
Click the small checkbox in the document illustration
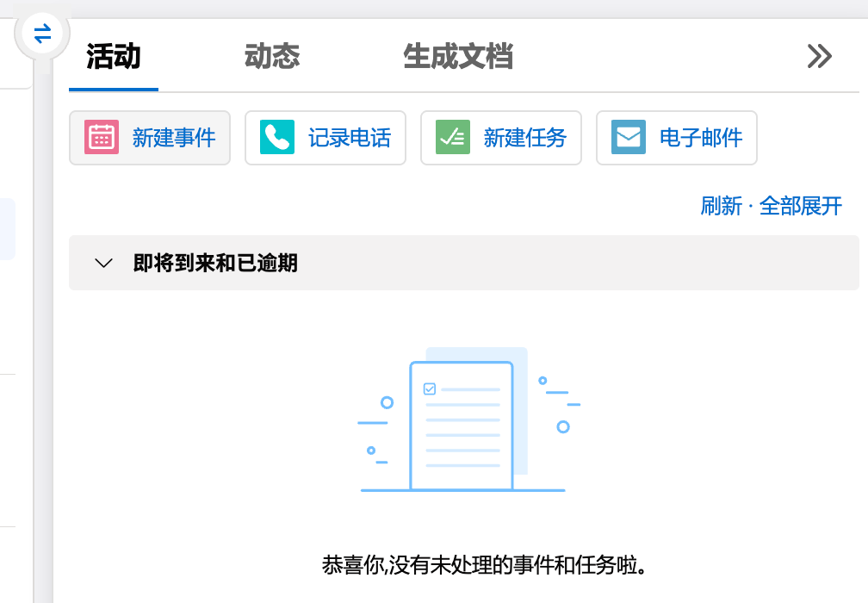[430, 389]
